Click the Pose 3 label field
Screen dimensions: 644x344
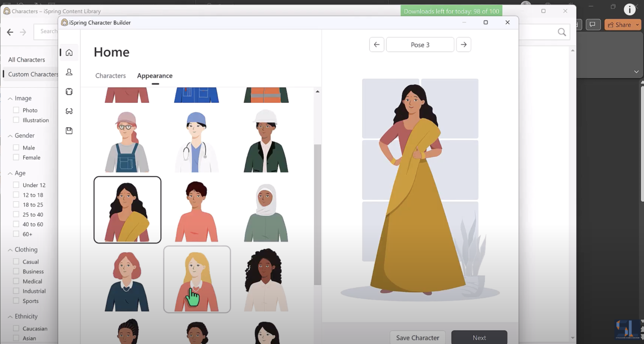[x=420, y=45]
